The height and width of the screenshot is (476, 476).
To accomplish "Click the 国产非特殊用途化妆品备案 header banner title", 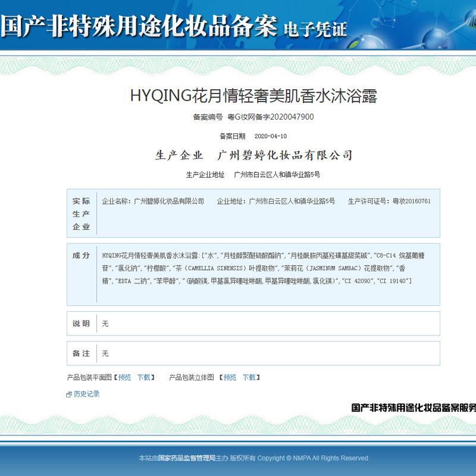I will [x=139, y=27].
